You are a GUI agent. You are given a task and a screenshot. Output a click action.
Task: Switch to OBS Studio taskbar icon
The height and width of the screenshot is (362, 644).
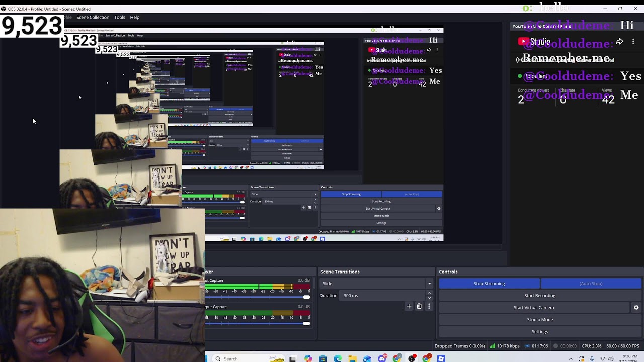(412, 358)
